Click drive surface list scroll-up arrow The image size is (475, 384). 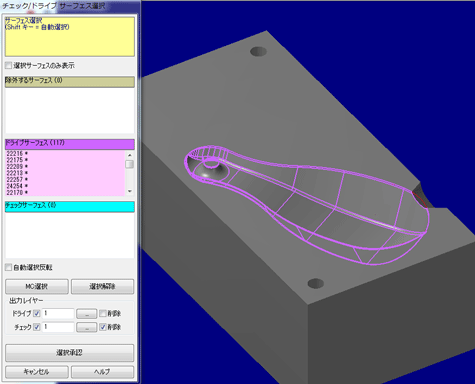[x=130, y=155]
